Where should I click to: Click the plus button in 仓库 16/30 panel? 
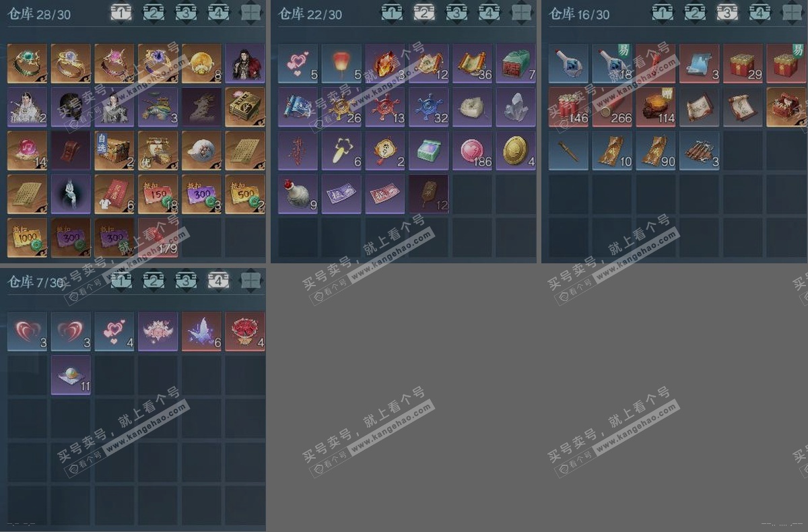pyautogui.click(x=792, y=13)
